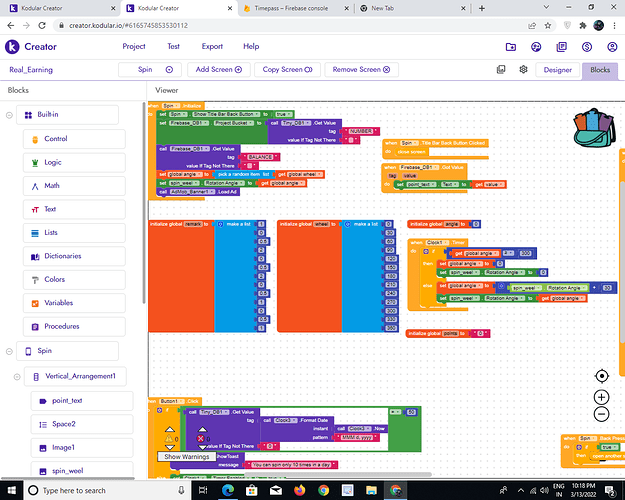Click the Show Warnings button
The image size is (625, 500).
[x=187, y=457]
